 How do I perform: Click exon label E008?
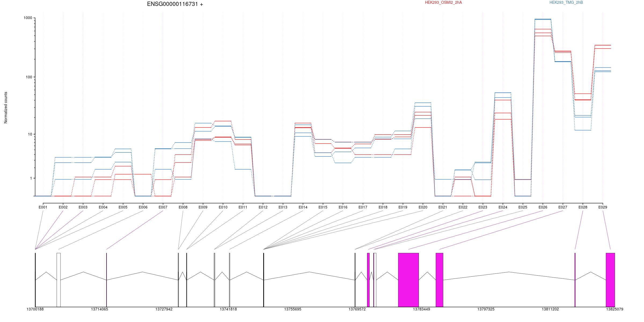point(183,207)
